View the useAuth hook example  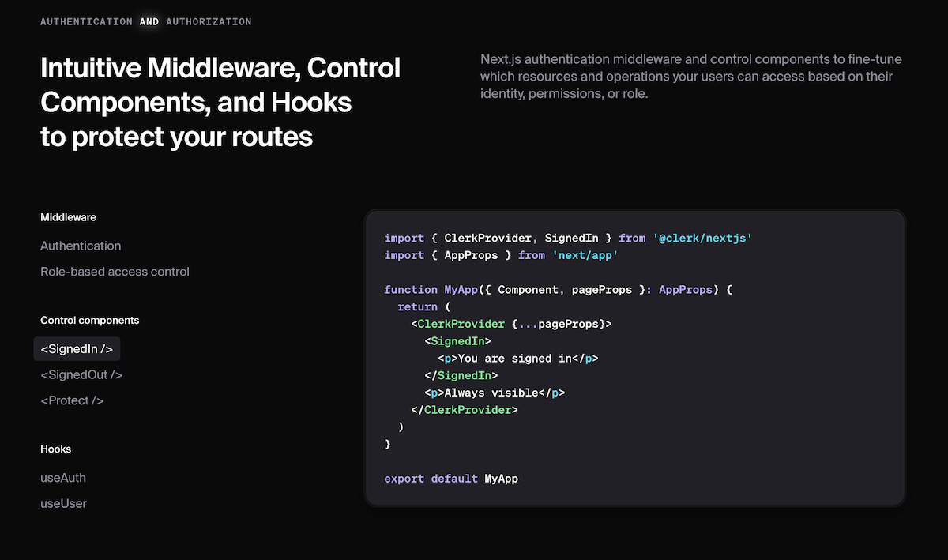[63, 478]
